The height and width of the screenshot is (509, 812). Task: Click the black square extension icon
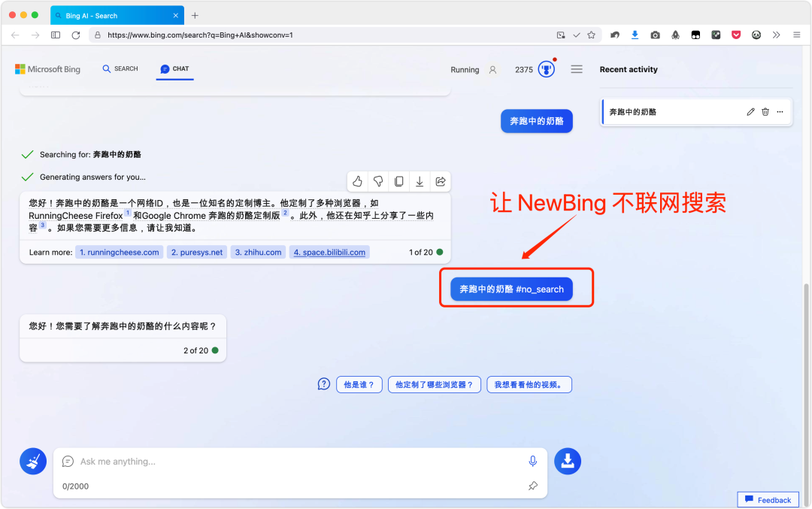[695, 35]
